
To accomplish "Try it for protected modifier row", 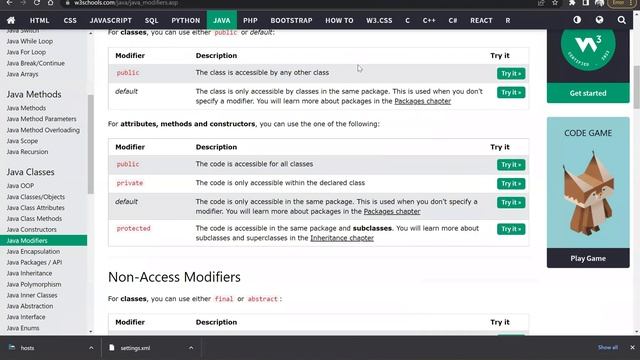I will (x=511, y=229).
